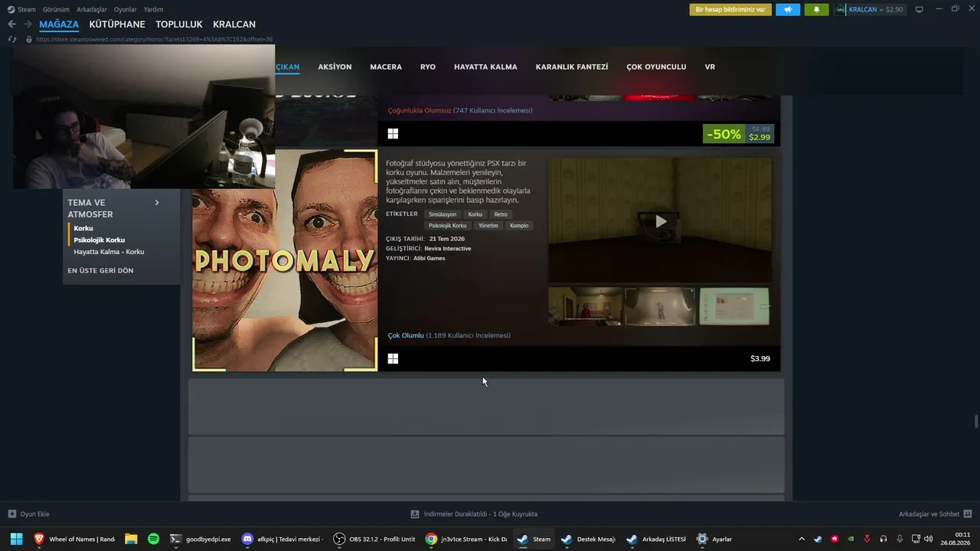Viewport: 980px width, 551px height.
Task: Click the Steam tray icon
Action: point(818,539)
